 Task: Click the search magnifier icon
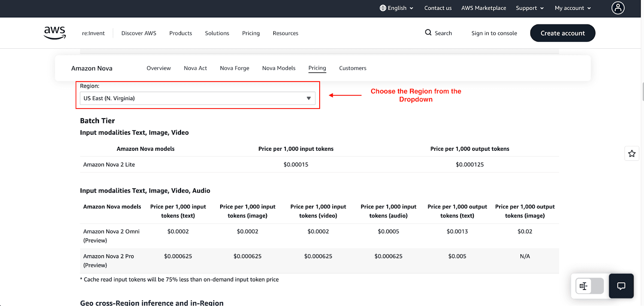coord(428,33)
